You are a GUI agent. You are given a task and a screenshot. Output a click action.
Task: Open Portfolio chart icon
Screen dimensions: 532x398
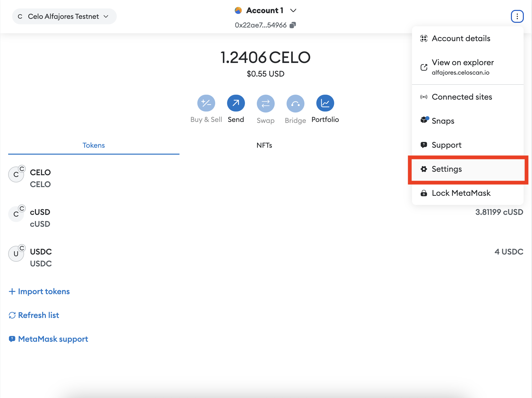click(x=325, y=103)
